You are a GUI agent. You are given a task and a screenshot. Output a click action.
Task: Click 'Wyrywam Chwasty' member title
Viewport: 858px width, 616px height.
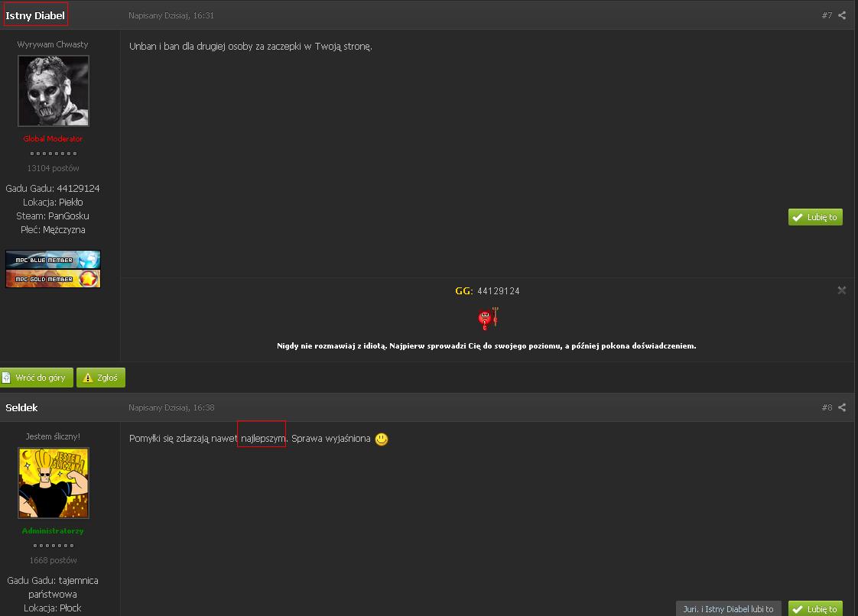click(x=53, y=44)
